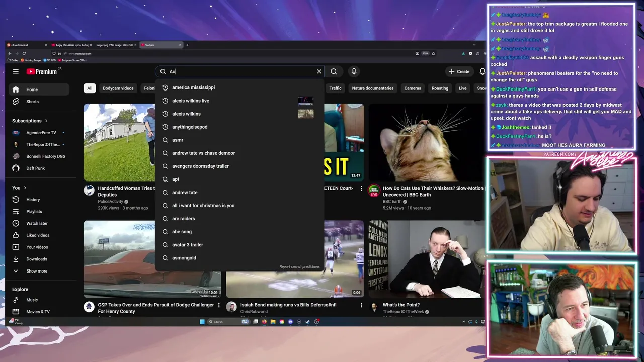Choose the 'avatar 3 trailer' suggestion
Image resolution: width=644 pixels, height=362 pixels.
239,244
